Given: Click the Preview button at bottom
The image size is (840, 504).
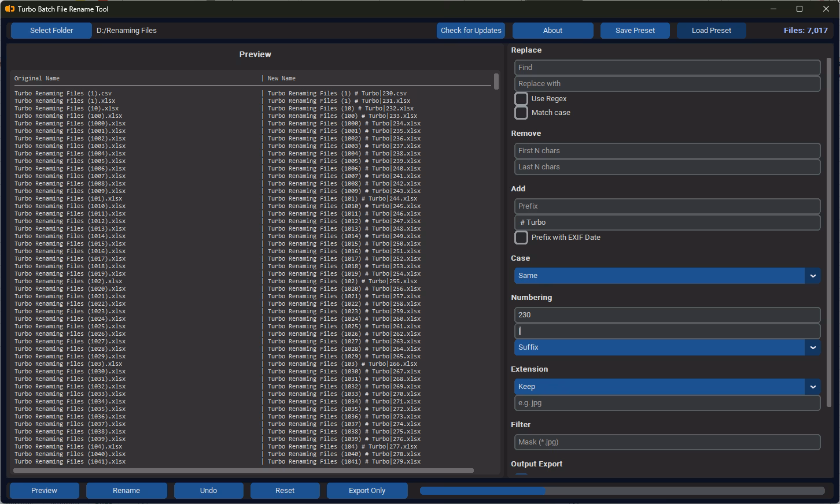Looking at the screenshot, I should (x=45, y=491).
